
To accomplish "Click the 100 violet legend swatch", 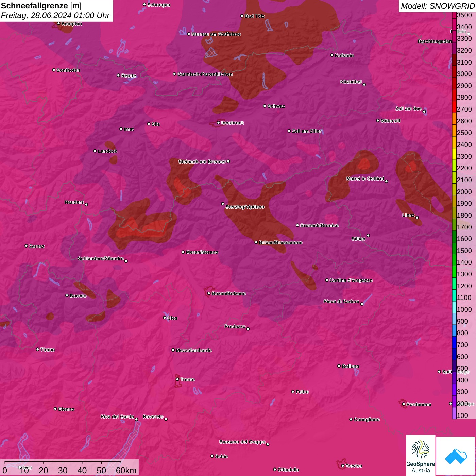I will 454,413.
